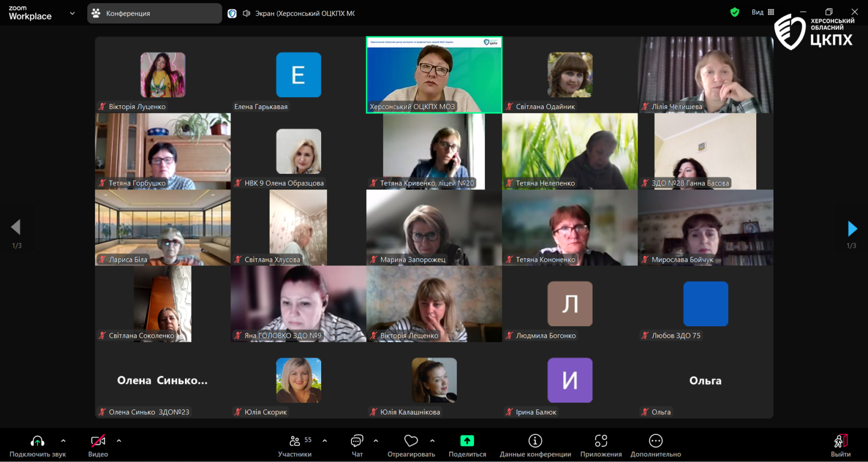This screenshot has height=462, width=868.
Task: Toggle the speaker icon beside Экран label
Action: click(x=246, y=14)
